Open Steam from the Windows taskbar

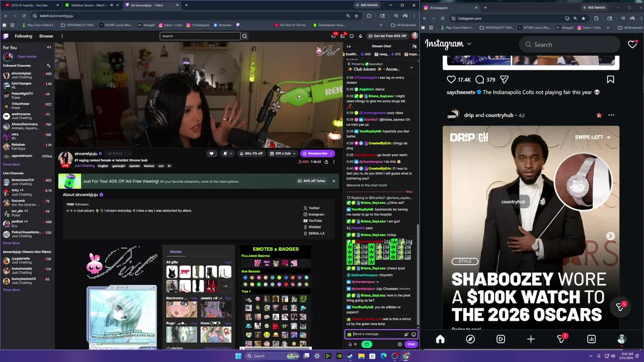(x=350, y=356)
